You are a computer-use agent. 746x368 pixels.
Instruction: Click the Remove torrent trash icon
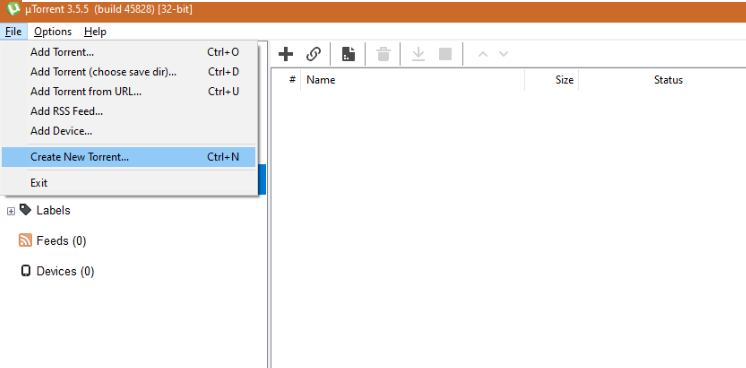click(x=383, y=54)
